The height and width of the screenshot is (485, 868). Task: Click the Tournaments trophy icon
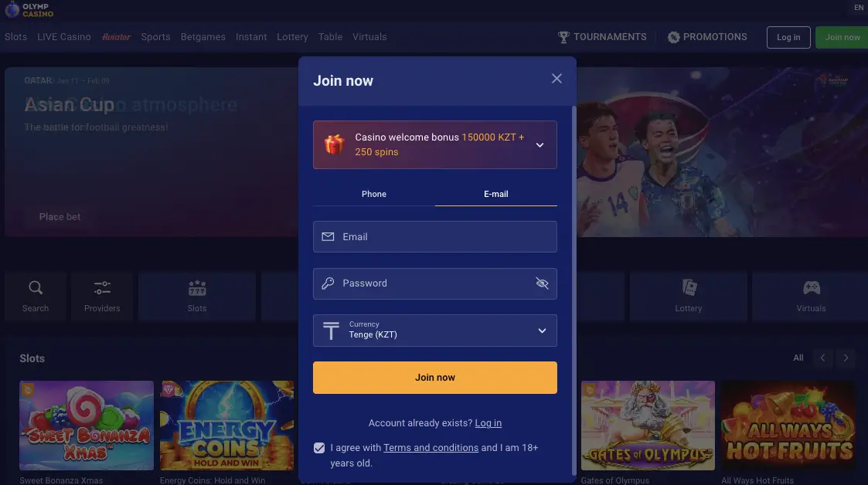pos(563,37)
